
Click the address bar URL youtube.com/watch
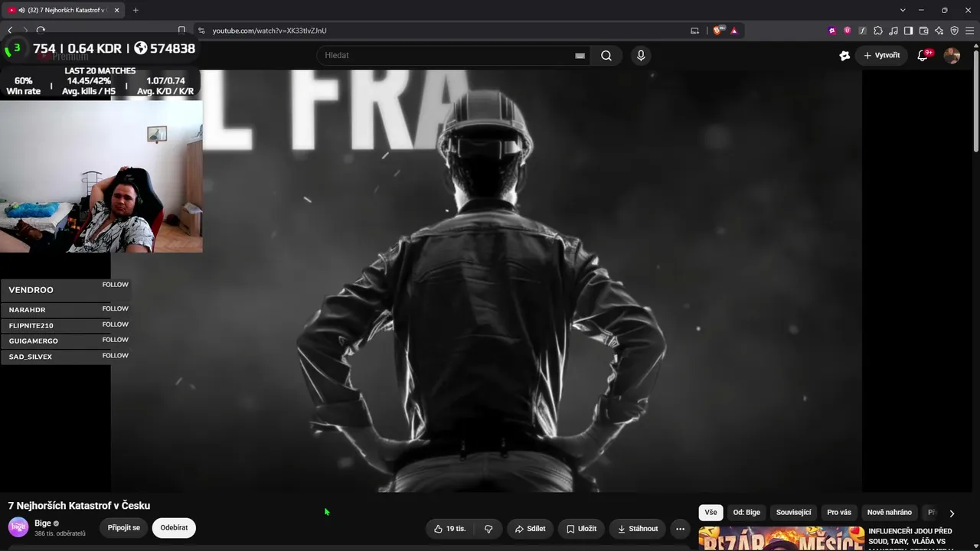coord(269,31)
